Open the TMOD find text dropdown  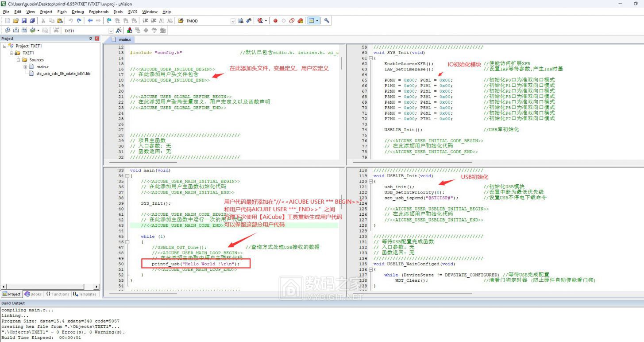tap(233, 21)
